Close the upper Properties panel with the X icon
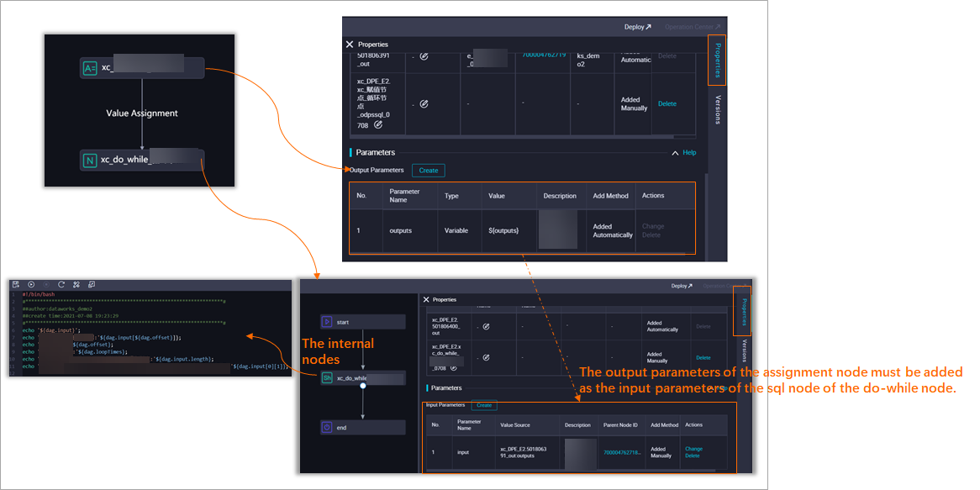This screenshot has height=490, width=980. click(x=350, y=45)
